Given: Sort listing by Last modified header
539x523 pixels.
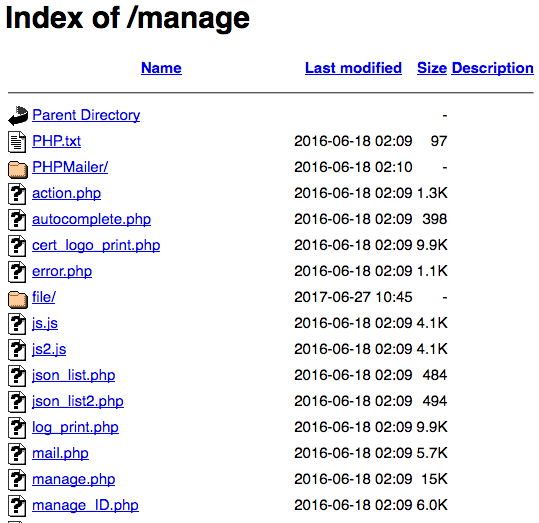Looking at the screenshot, I should [x=353, y=68].
